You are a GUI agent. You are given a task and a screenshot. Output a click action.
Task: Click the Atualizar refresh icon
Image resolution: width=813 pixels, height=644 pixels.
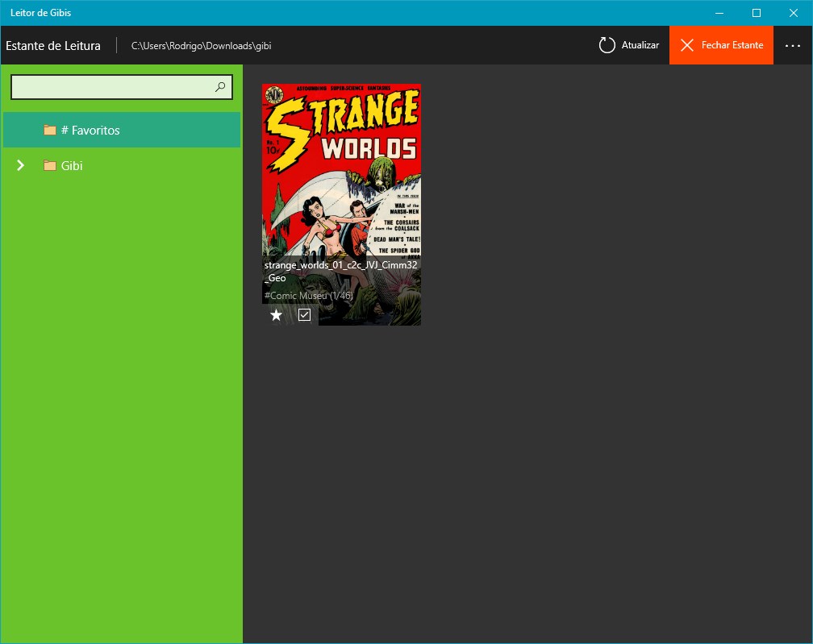click(607, 46)
